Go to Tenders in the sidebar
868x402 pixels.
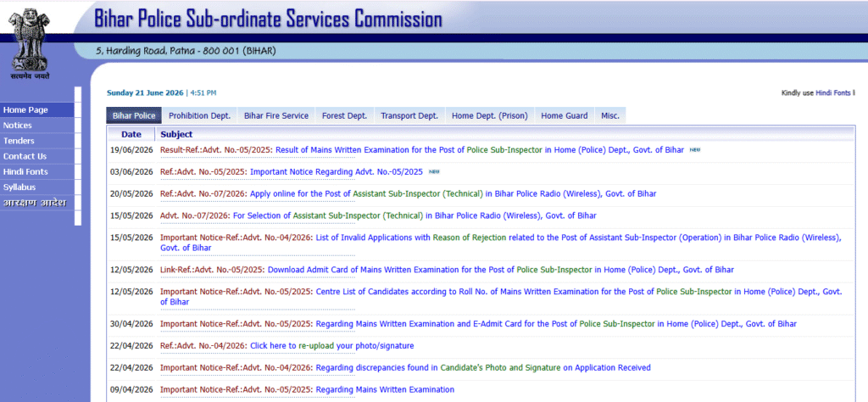(x=37, y=141)
